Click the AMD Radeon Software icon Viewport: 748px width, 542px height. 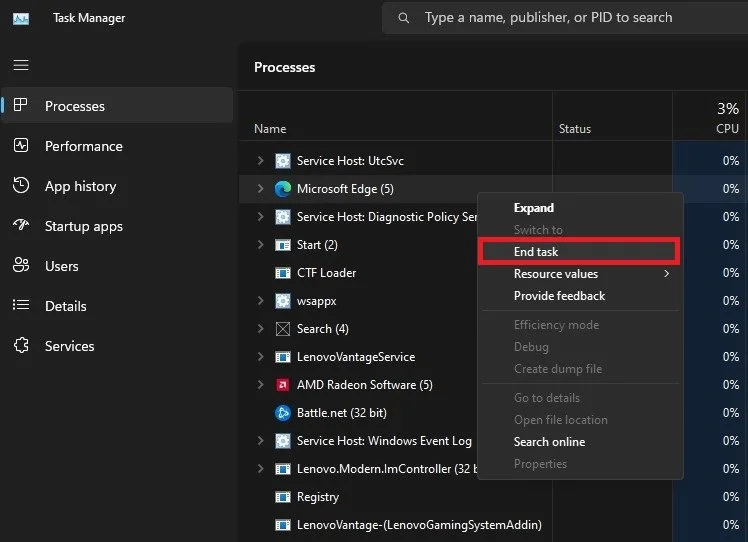pyautogui.click(x=283, y=385)
